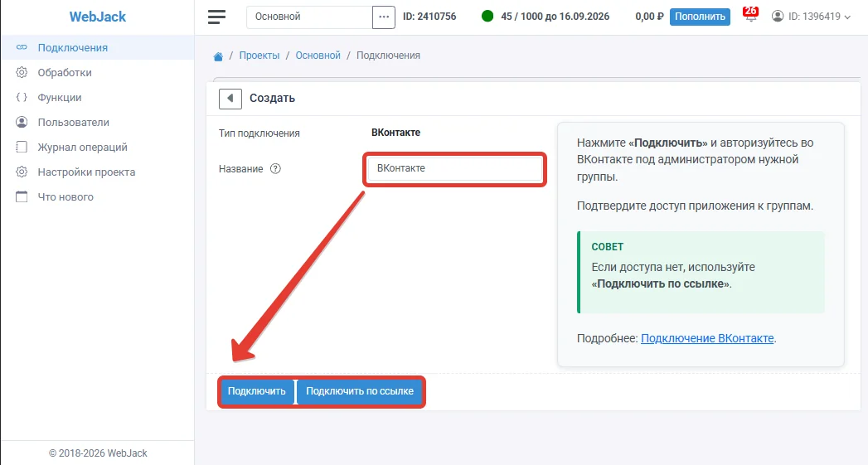
Task: Click the 45 / 1000 до 16.09.2026 quota text
Action: (x=555, y=17)
